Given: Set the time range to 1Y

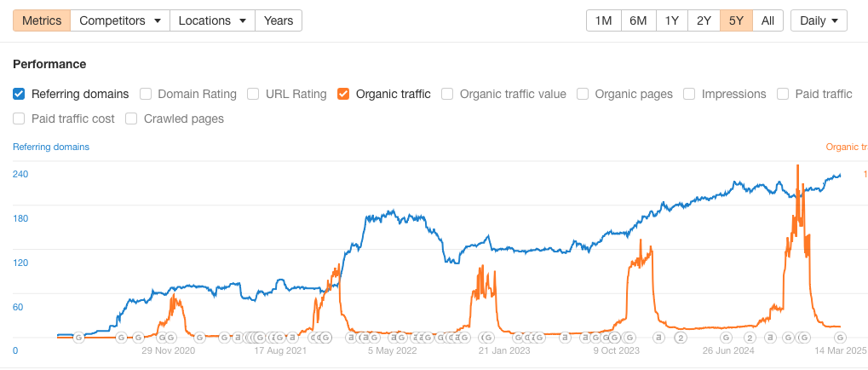Looking at the screenshot, I should [672, 20].
